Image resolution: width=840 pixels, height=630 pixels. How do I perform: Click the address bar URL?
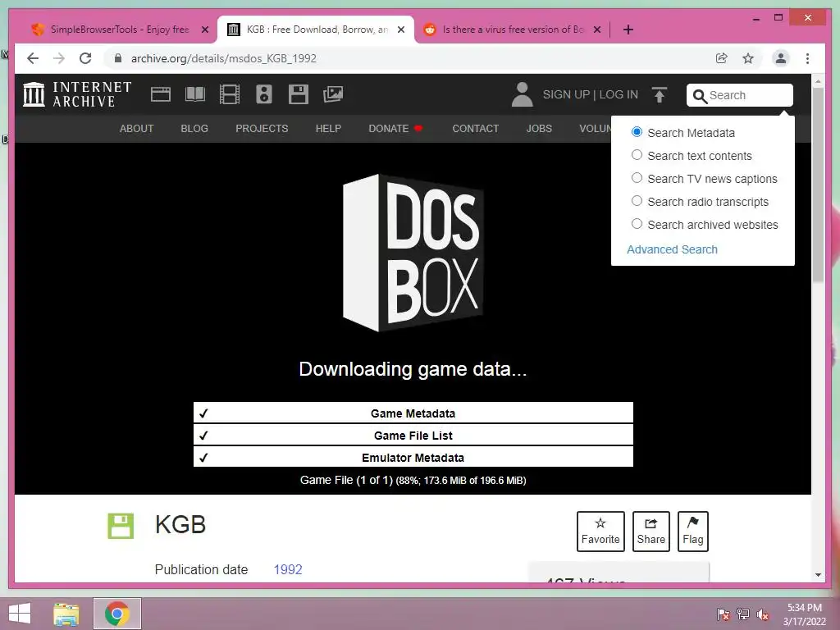point(224,58)
